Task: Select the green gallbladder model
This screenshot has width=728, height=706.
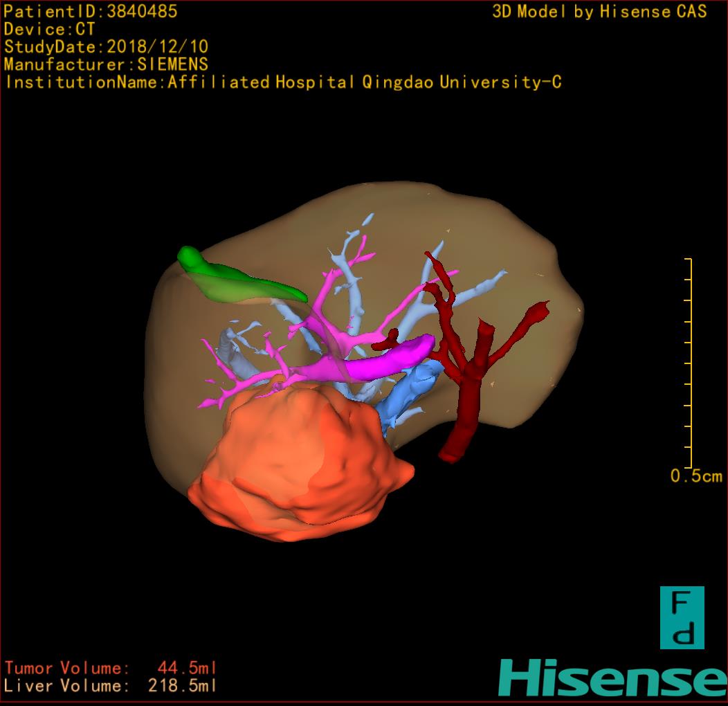Action: pos(235,280)
